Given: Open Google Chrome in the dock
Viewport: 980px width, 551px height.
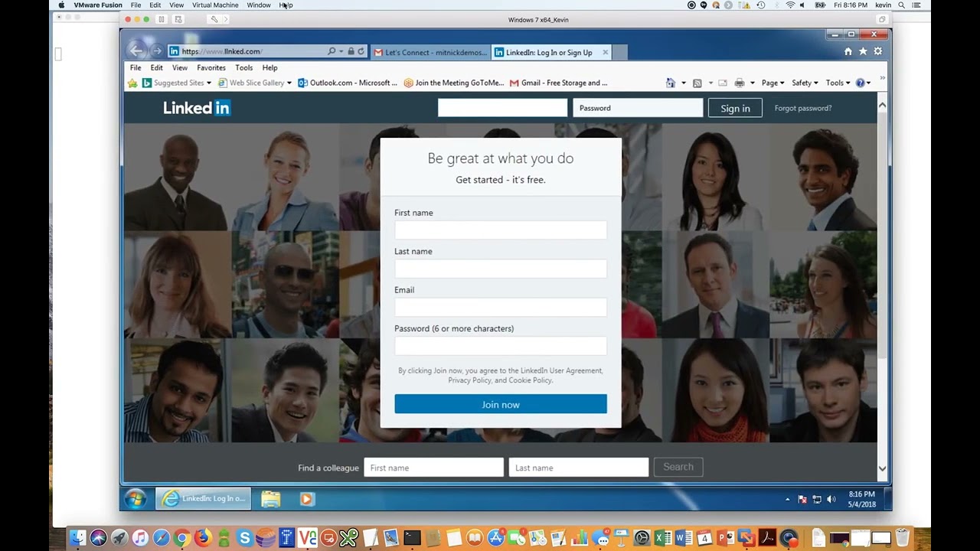Looking at the screenshot, I should (181, 538).
